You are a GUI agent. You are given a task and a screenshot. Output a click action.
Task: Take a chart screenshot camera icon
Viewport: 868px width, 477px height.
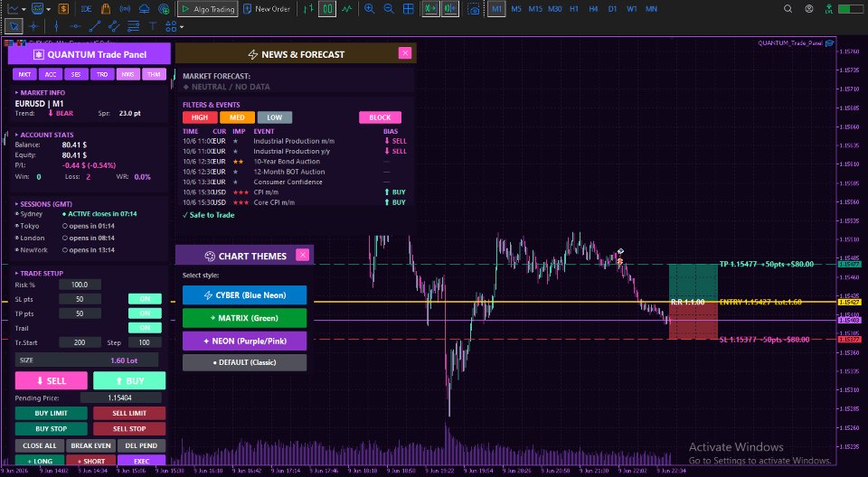click(473, 9)
